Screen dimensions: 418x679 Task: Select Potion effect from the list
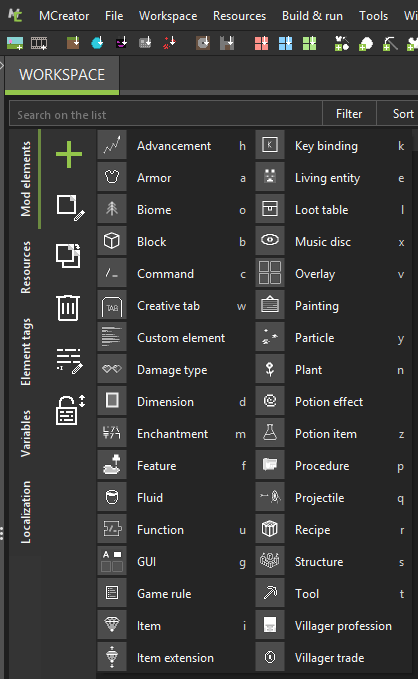tap(331, 402)
